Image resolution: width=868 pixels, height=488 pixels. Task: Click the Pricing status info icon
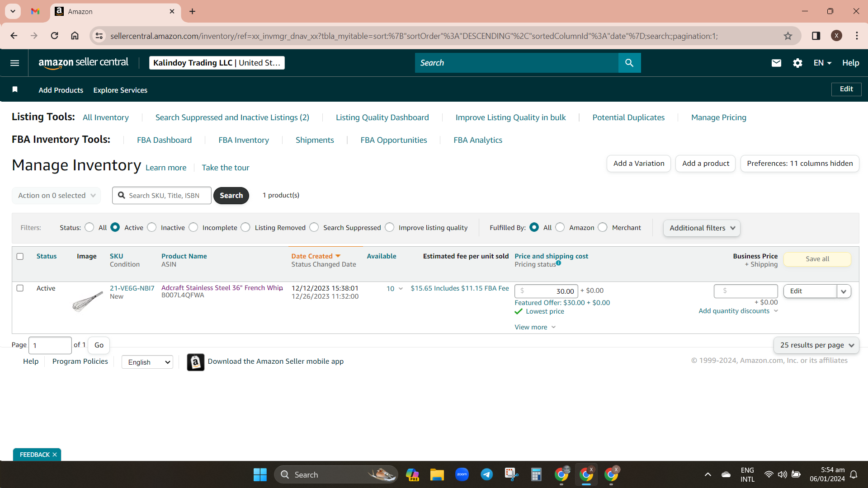click(559, 263)
